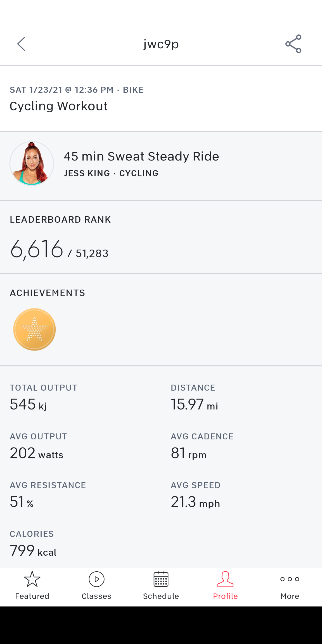Screen dimensions: 322x644
Task: Tap the Schedule tab label
Action: pos(161,596)
